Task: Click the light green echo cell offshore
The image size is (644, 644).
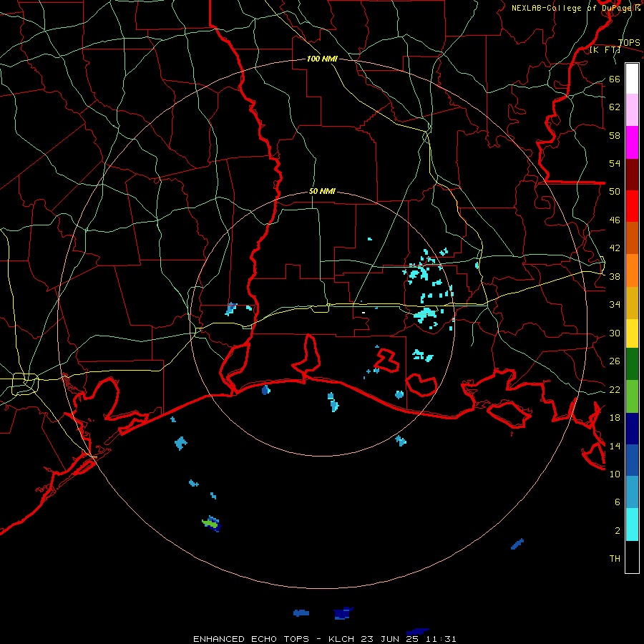Action: (210, 523)
